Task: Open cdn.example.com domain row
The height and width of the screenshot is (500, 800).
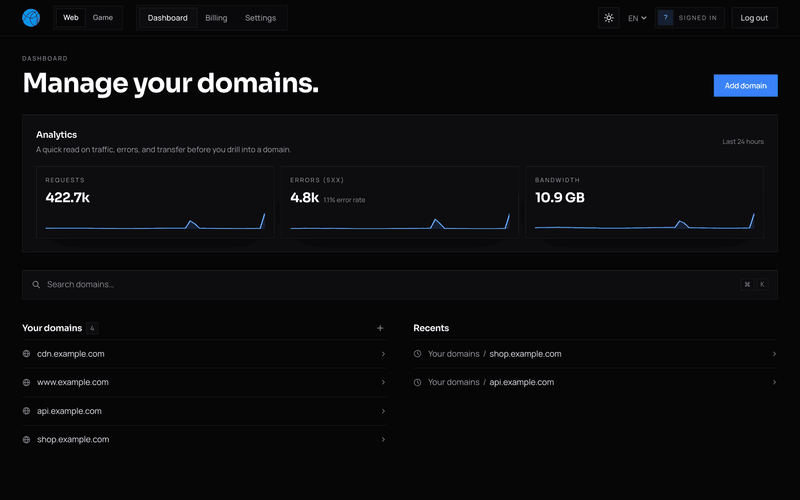Action: point(204,354)
